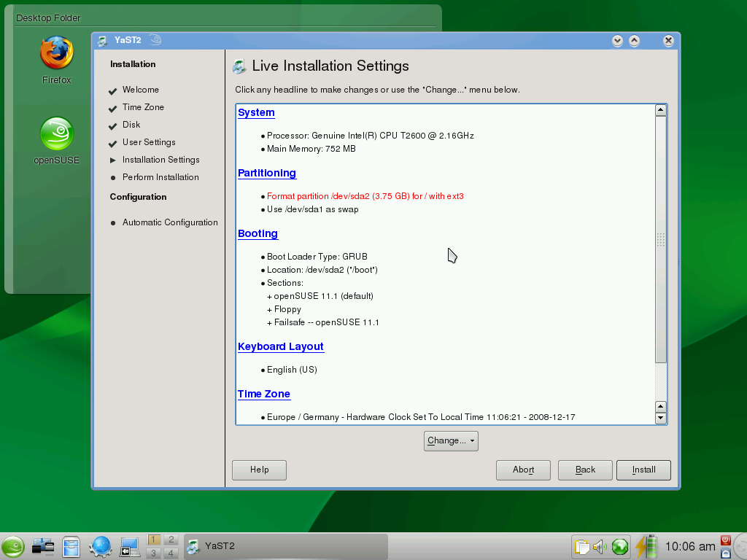The width and height of the screenshot is (747, 560).
Task: Switch to virtual desktop 1 in pager
Action: coord(153,540)
